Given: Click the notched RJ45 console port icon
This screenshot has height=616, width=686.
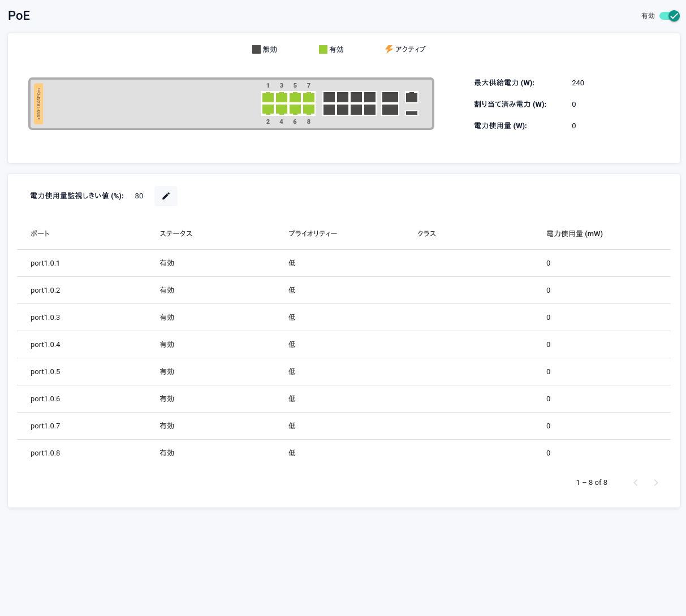Looking at the screenshot, I should (412, 97).
